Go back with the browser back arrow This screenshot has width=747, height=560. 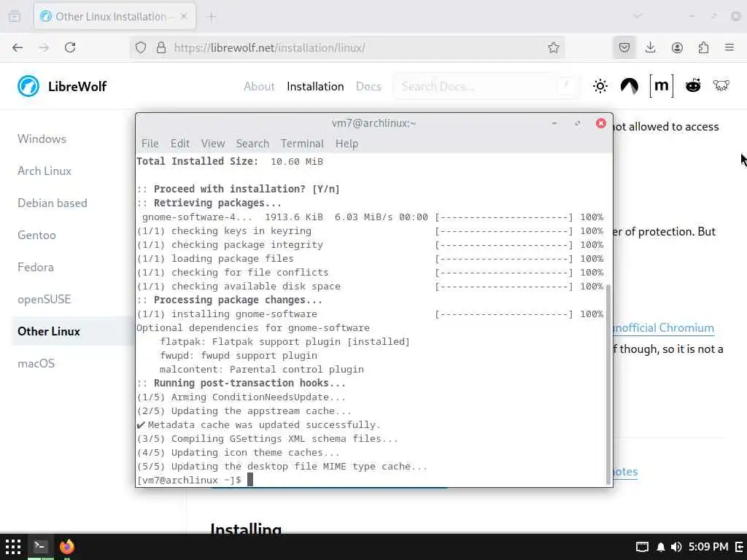tap(18, 47)
